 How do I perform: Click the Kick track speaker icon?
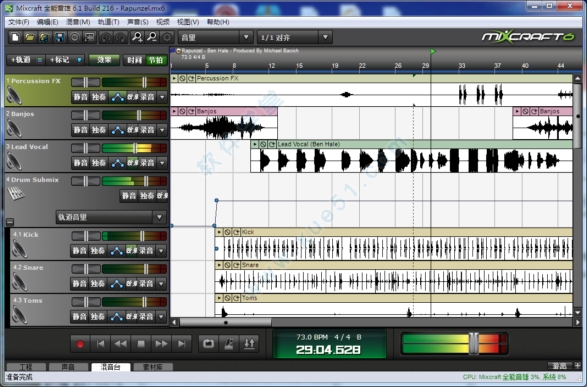(19, 249)
